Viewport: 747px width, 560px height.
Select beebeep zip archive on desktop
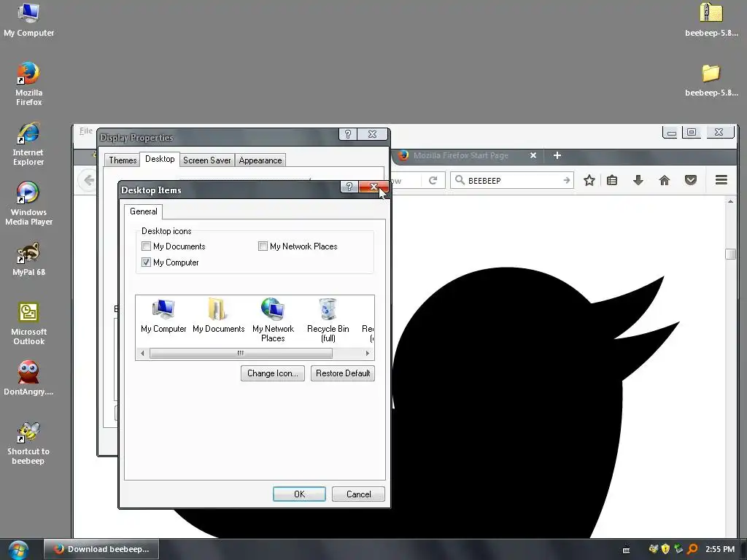click(711, 20)
